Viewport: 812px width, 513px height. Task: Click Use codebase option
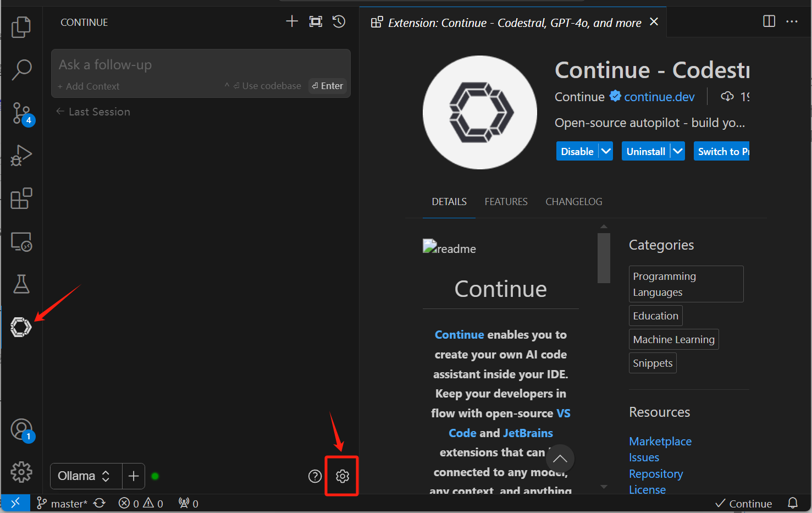[263, 86]
